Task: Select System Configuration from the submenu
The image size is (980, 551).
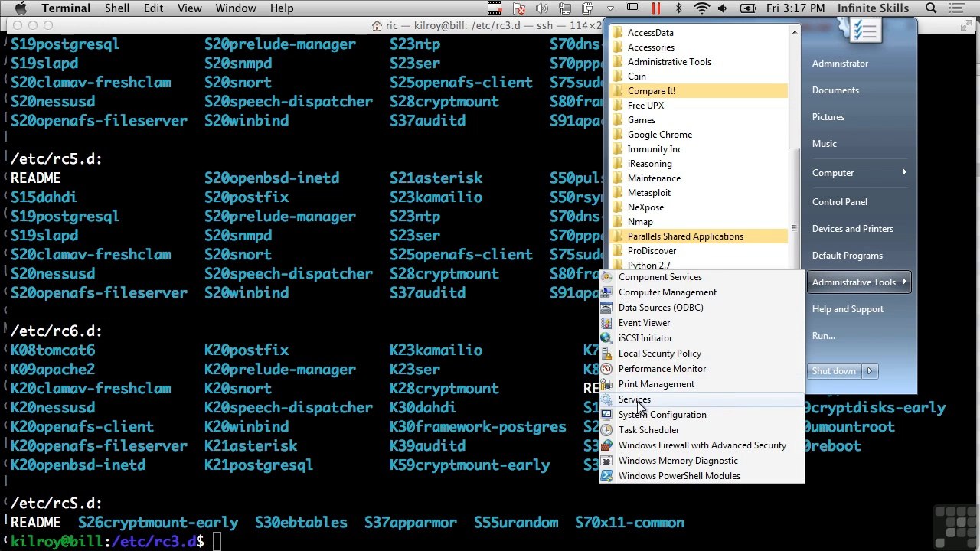Action: coord(701,415)
